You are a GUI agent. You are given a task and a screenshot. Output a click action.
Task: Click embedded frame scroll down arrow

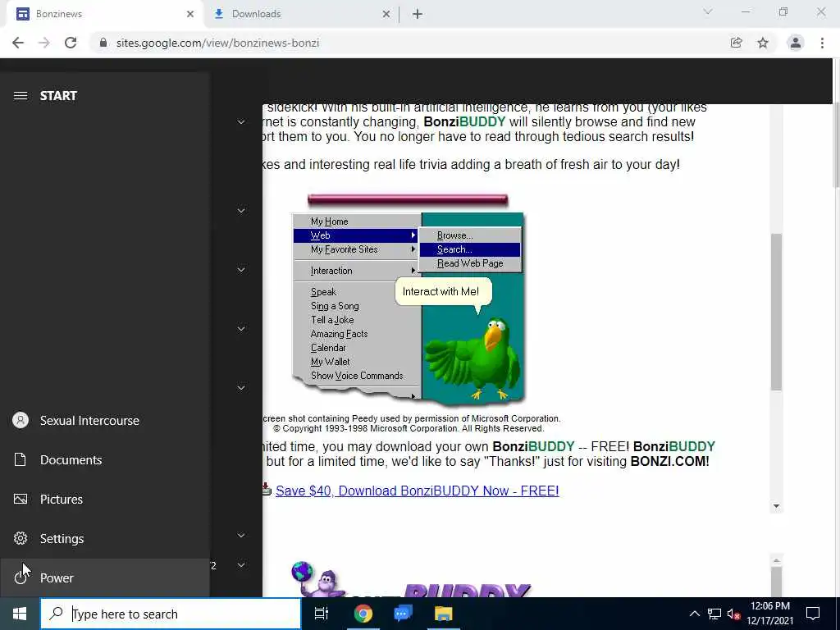point(776,506)
